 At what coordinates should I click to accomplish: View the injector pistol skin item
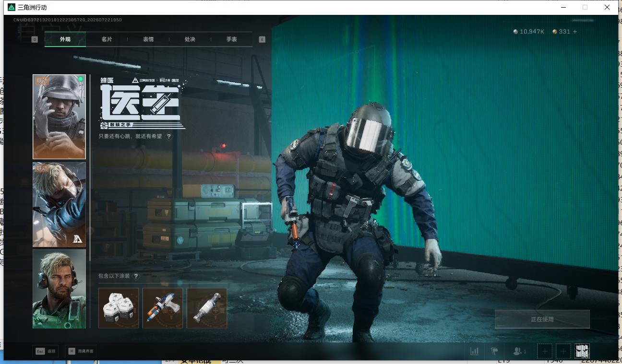(163, 308)
